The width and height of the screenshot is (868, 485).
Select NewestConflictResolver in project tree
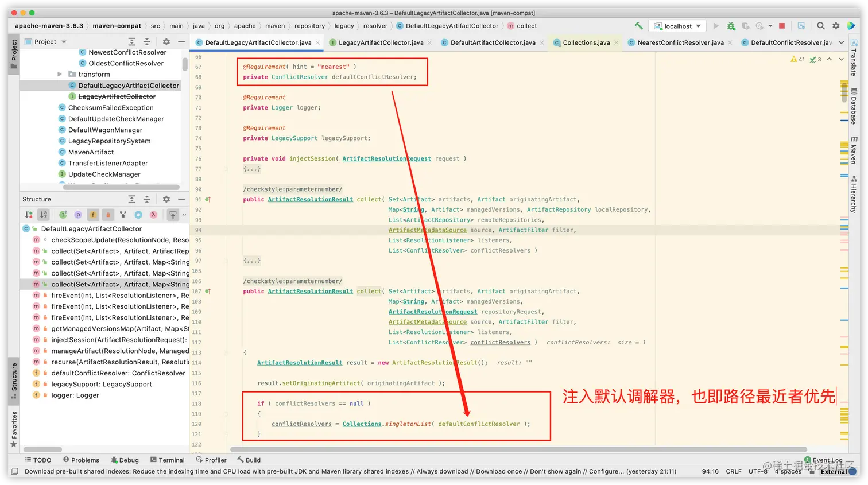click(x=122, y=52)
